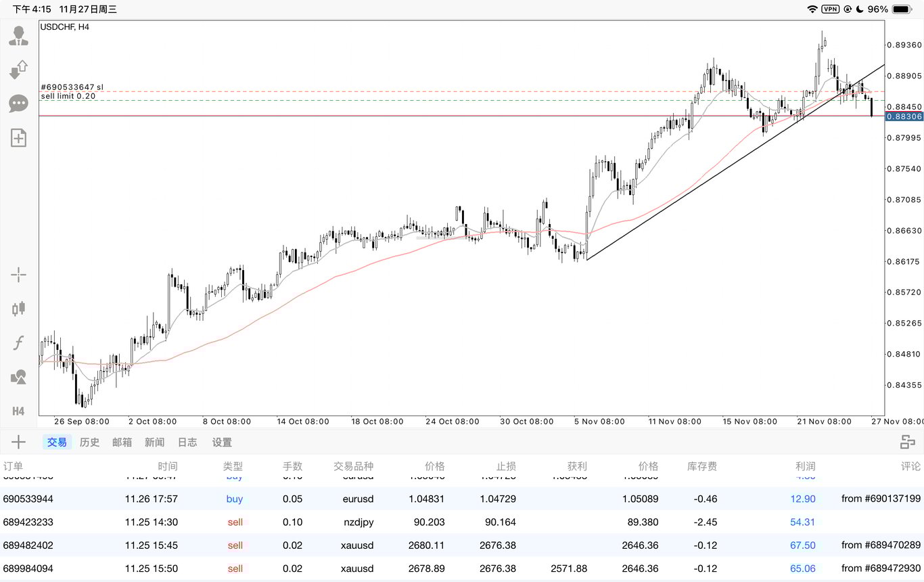This screenshot has width=924, height=582.
Task: Select the 邮箱 tab
Action: click(122, 443)
